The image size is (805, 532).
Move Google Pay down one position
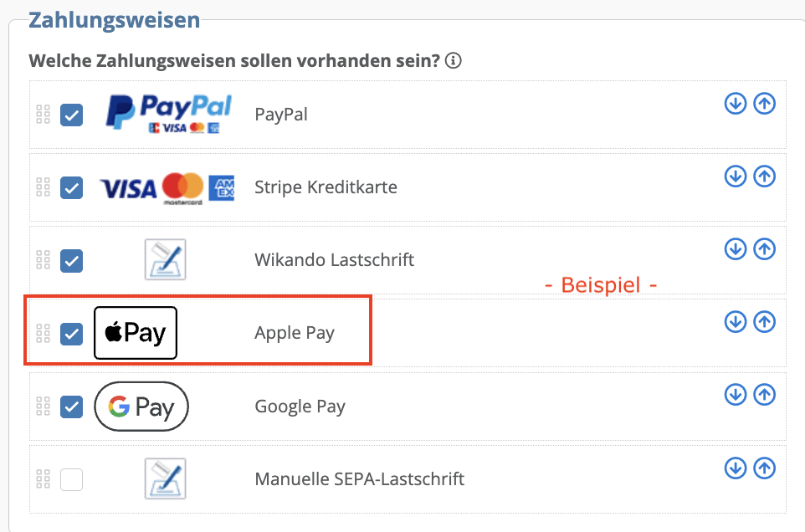point(735,395)
